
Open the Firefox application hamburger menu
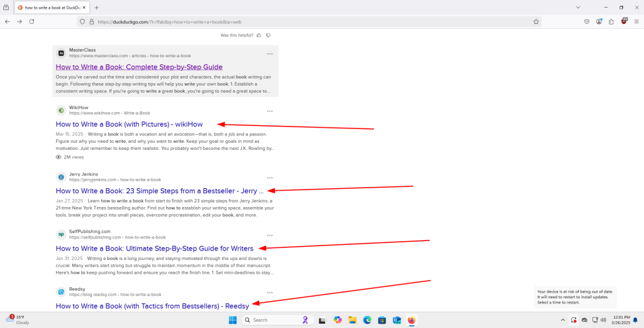pos(637,22)
